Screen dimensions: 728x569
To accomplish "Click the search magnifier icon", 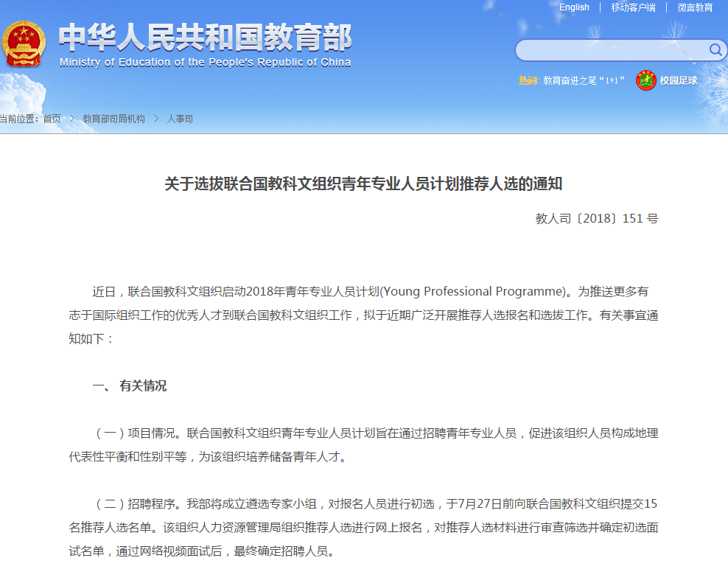I will click(715, 49).
